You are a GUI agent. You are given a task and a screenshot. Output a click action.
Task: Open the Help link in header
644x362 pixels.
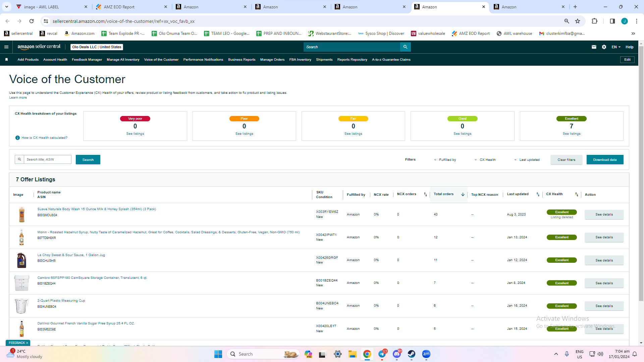pyautogui.click(x=630, y=47)
